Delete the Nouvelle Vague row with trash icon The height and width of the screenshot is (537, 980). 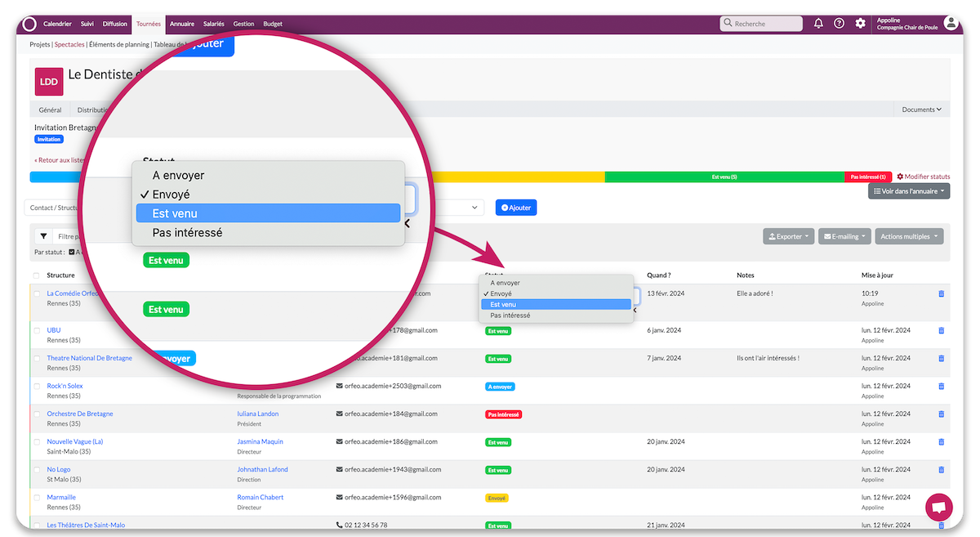[x=941, y=441]
